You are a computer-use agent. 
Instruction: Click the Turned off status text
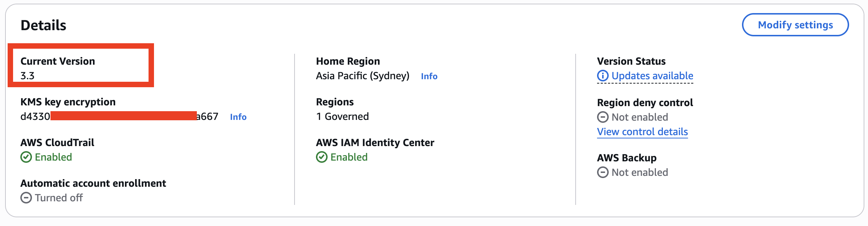pyautogui.click(x=59, y=198)
